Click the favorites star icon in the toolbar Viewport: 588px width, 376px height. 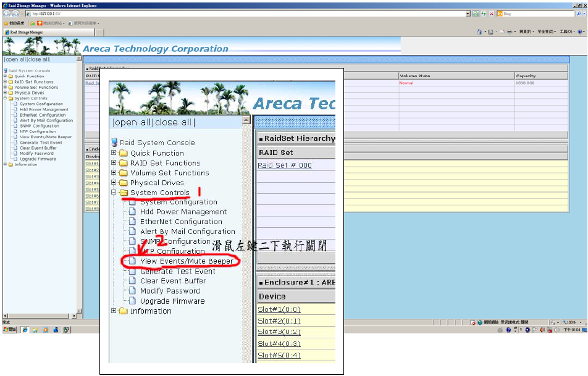(x=6, y=23)
